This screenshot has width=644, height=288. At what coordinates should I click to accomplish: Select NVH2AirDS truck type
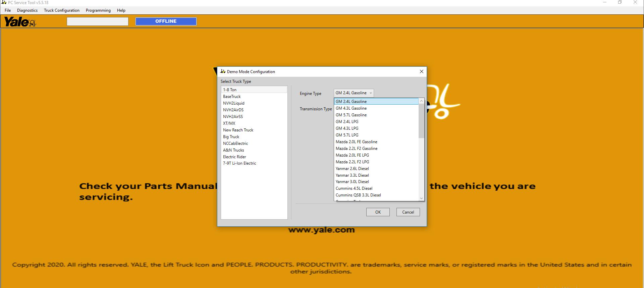pos(254,110)
